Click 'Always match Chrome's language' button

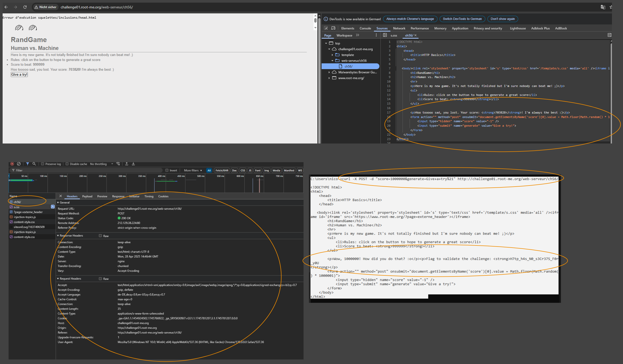tap(410, 19)
